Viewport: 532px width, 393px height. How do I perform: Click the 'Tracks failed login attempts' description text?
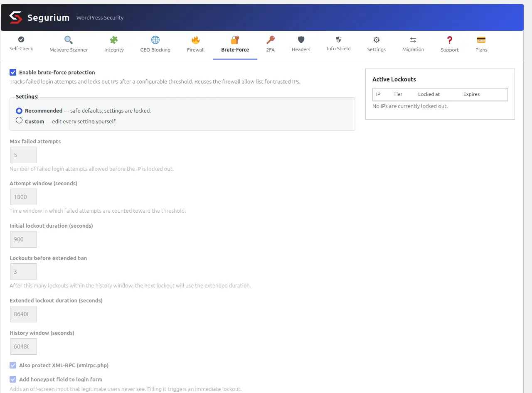click(x=155, y=81)
